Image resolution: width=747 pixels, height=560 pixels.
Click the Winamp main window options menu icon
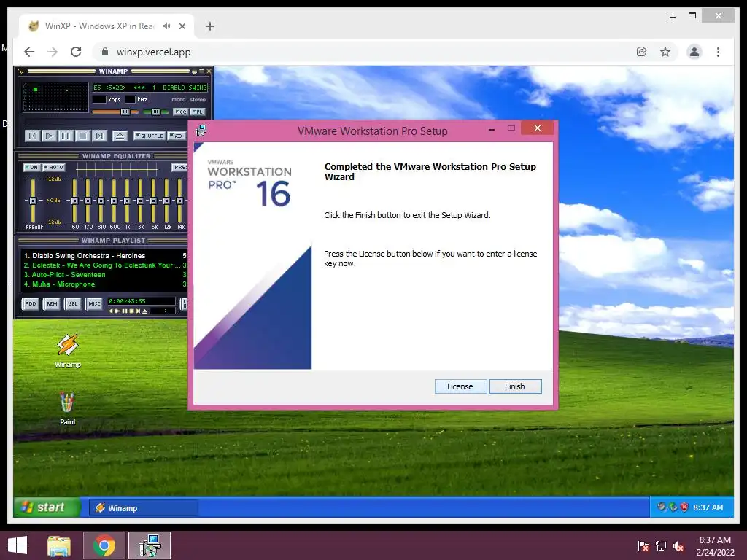(x=20, y=71)
